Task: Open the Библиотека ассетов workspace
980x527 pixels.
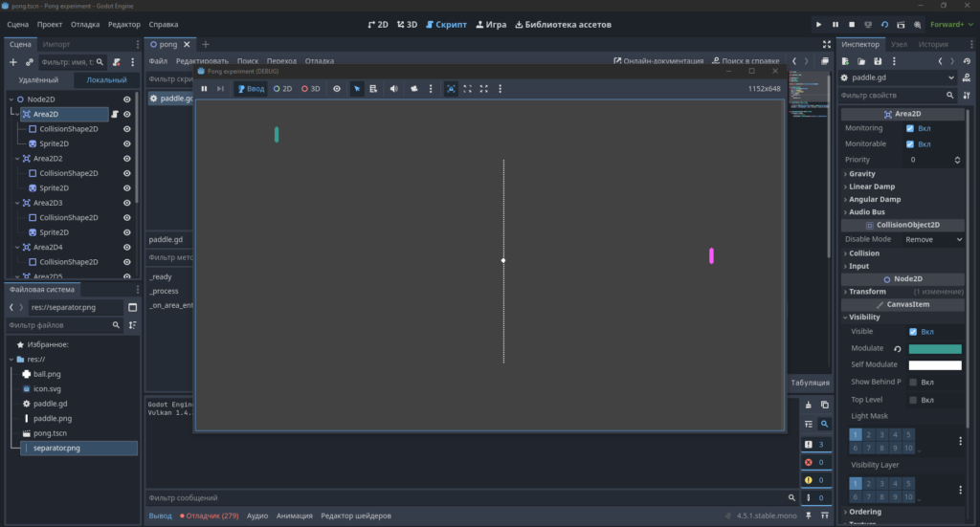Action: click(563, 24)
